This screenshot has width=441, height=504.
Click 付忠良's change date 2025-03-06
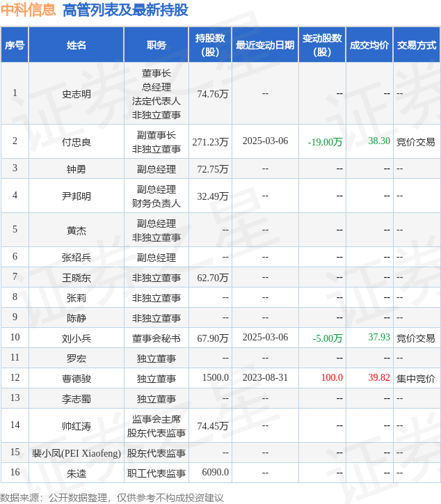[265, 141]
